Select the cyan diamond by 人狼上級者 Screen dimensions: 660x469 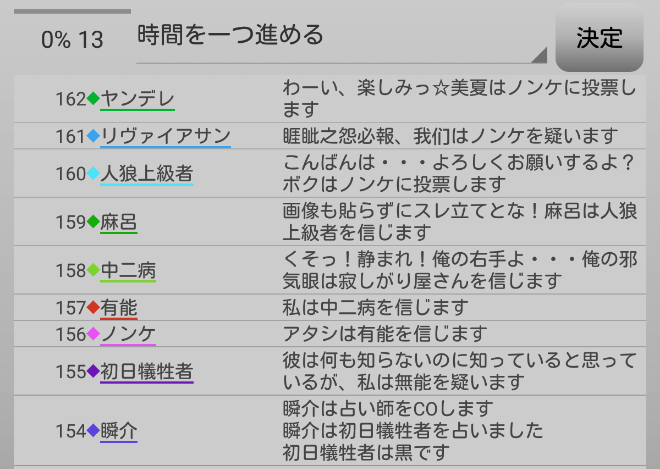coord(93,174)
